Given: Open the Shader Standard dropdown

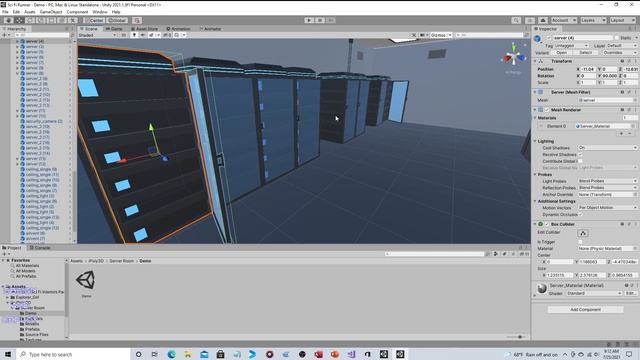Looking at the screenshot, I should (594, 293).
